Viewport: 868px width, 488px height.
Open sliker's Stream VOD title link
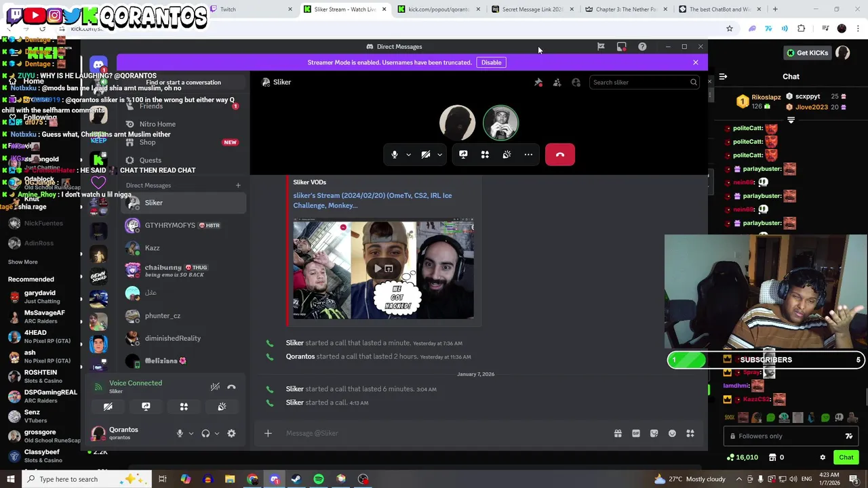click(x=372, y=200)
